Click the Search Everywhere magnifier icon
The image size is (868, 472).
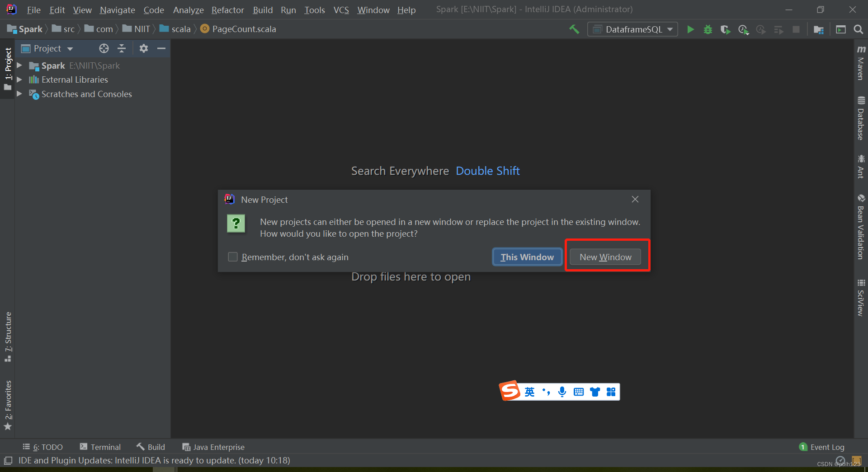858,29
